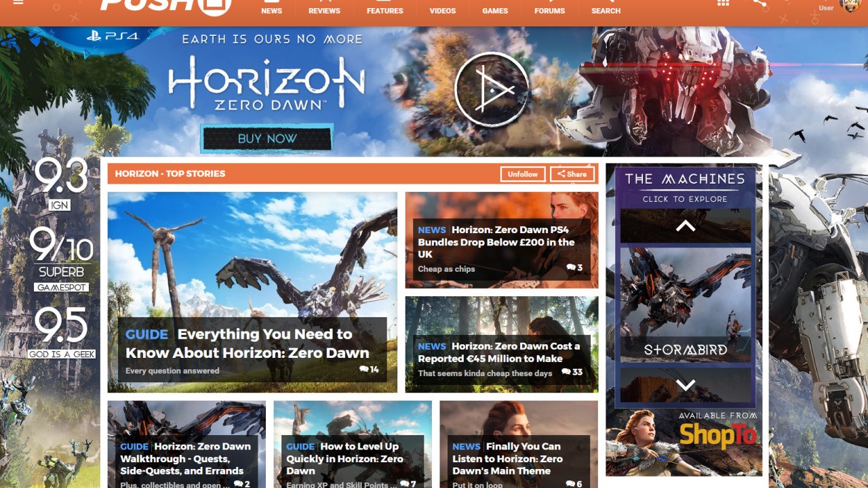Open the apps grid icon in top bar
The height and width of the screenshot is (488, 868).
click(x=723, y=3)
